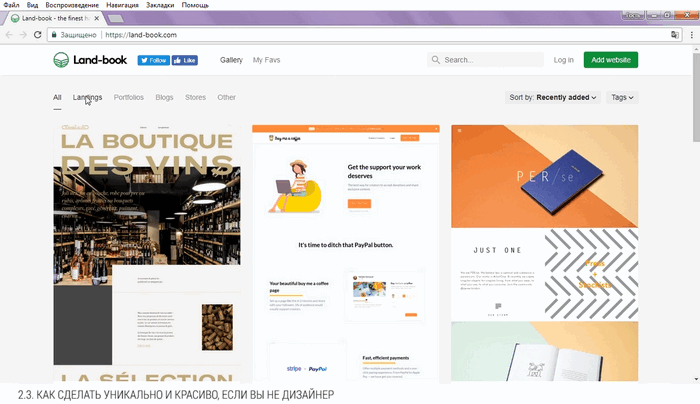
Task: Open the Файл menu
Action: coord(11,5)
